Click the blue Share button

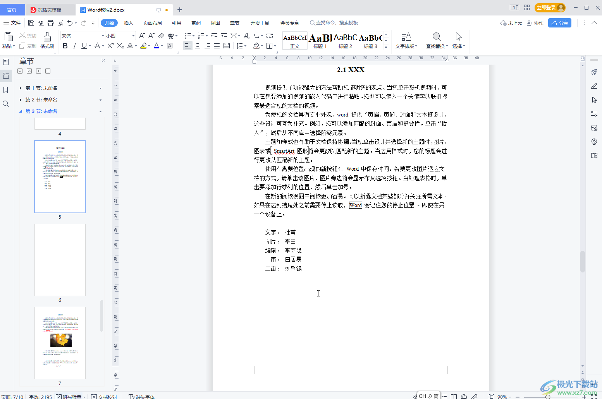point(559,23)
